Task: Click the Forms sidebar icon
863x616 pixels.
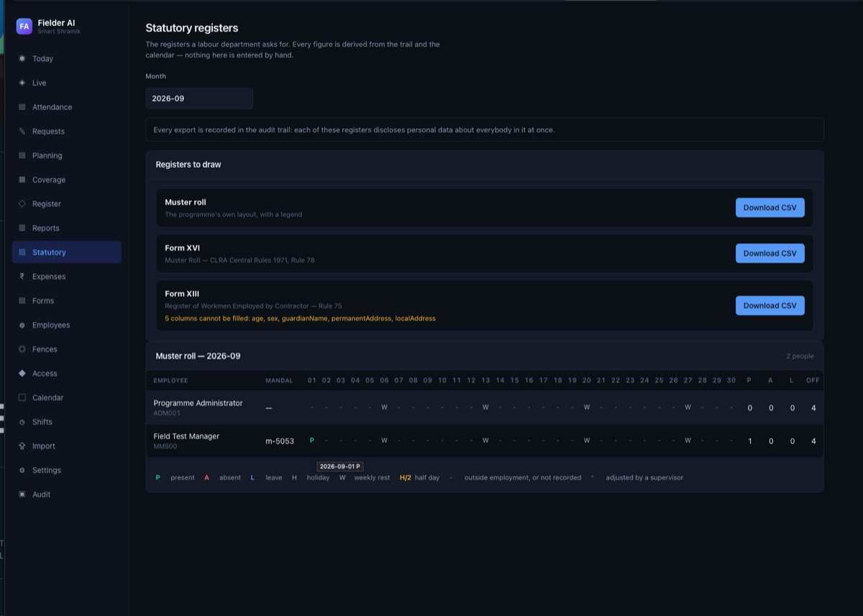Action: [22, 300]
